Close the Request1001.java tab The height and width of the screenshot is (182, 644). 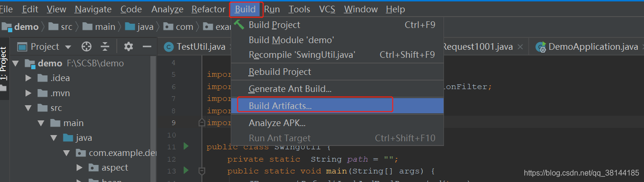[520, 47]
